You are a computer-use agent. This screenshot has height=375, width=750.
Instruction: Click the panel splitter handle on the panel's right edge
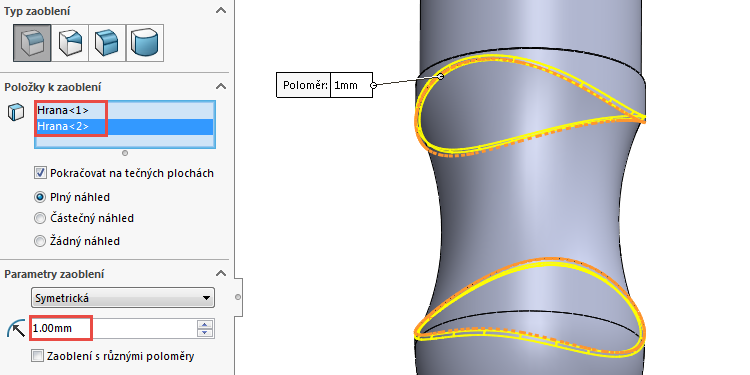pos(238,297)
